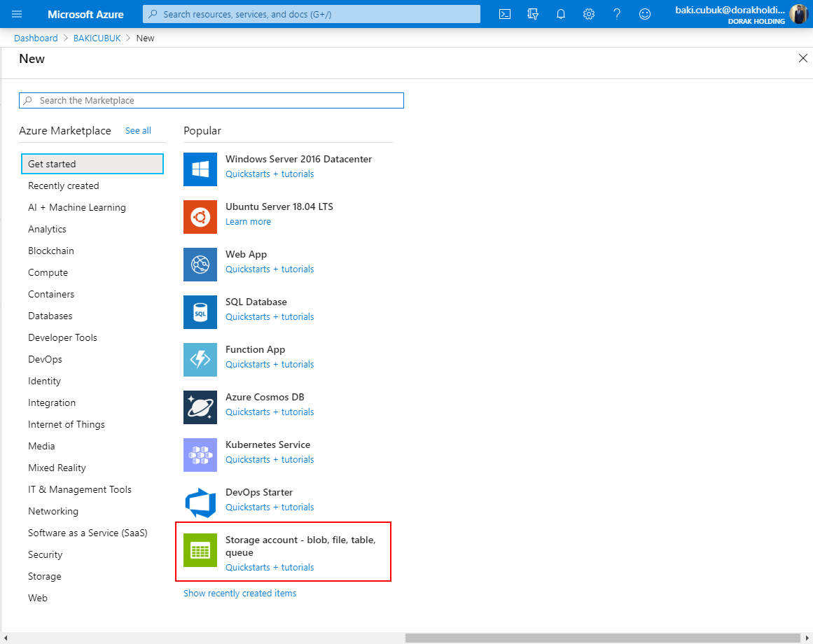Click the Function App icon
The height and width of the screenshot is (644, 813).
(x=200, y=360)
